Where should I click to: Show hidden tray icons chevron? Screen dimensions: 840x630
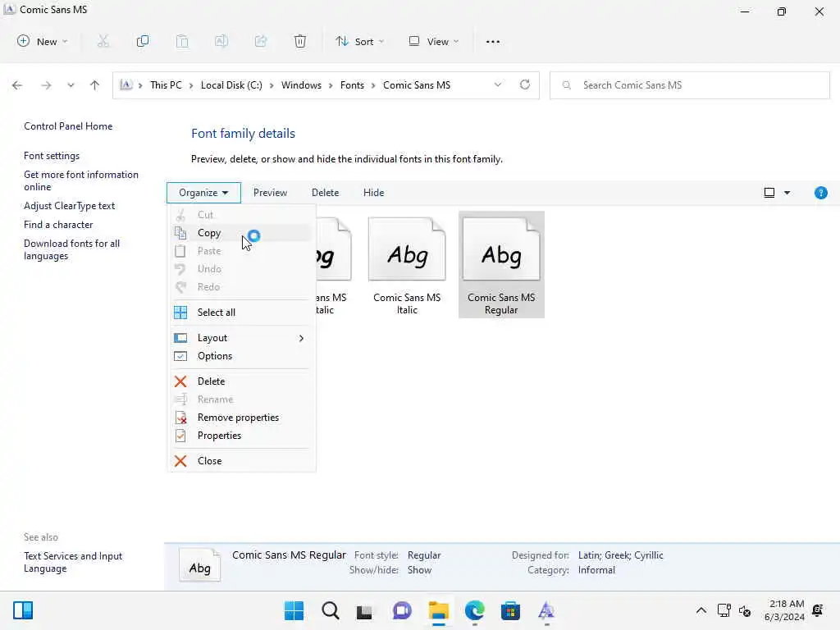click(701, 610)
